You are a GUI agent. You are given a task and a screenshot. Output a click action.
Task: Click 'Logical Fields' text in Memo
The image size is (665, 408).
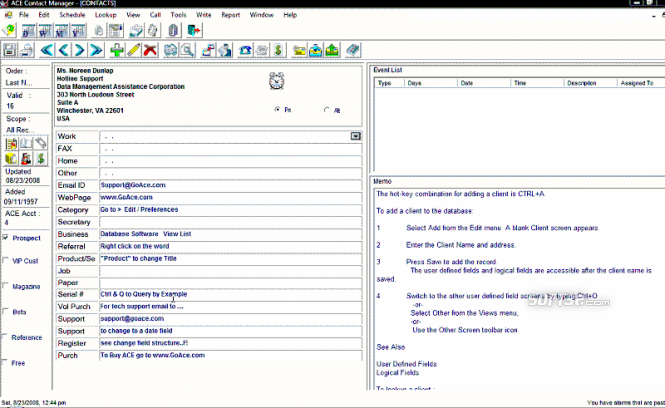397,373
